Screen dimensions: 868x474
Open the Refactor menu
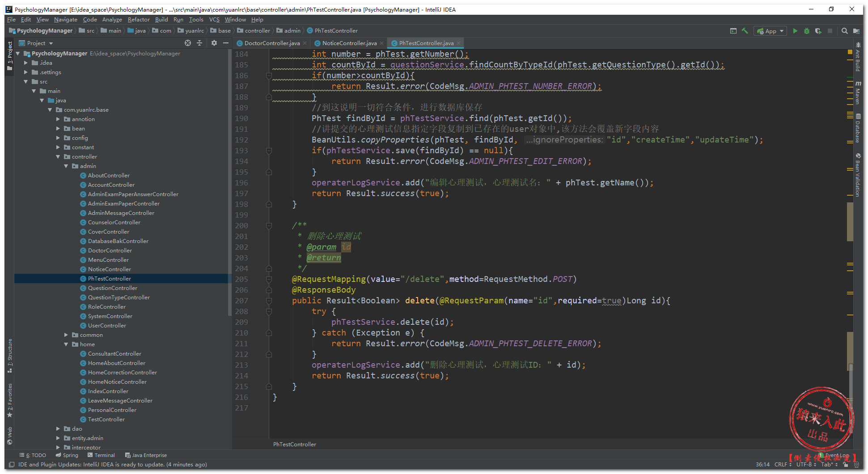pyautogui.click(x=138, y=20)
